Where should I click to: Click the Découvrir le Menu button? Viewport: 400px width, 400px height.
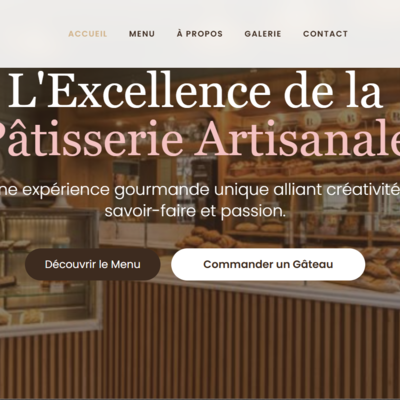(x=93, y=264)
